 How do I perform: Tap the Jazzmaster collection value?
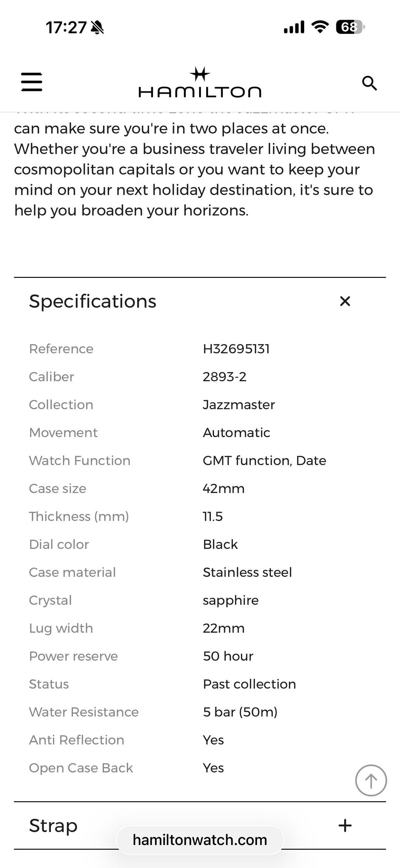[x=239, y=405]
